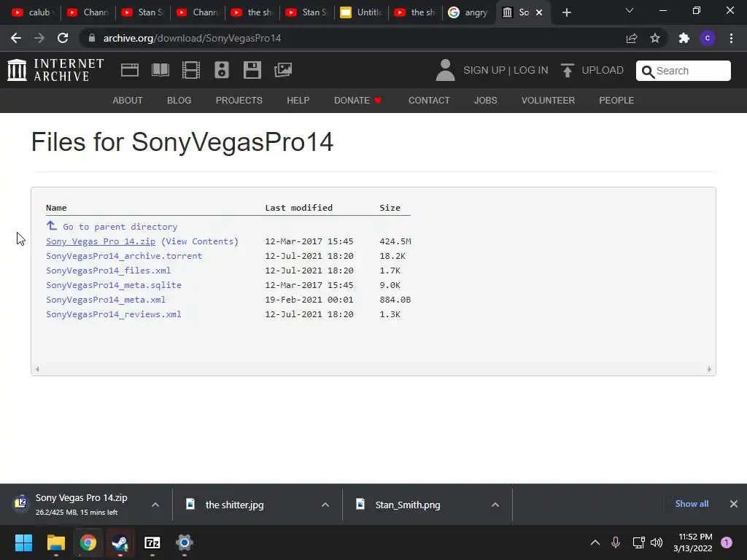Click the Chrome taskbar icon
The height and width of the screenshot is (560, 747).
(x=88, y=542)
